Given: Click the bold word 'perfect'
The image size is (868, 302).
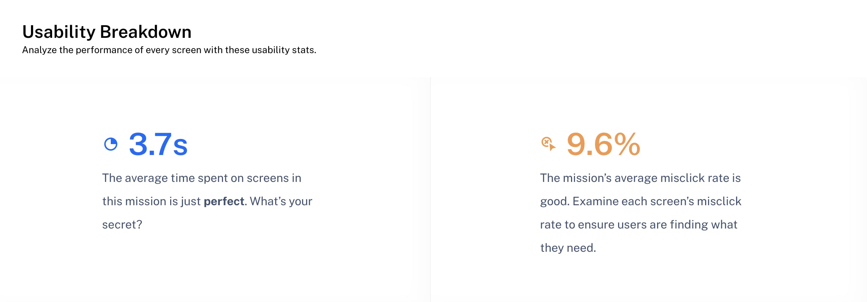Looking at the screenshot, I should pos(224,201).
